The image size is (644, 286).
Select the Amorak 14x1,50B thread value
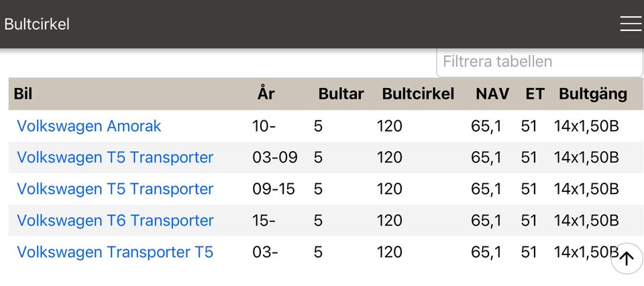586,126
